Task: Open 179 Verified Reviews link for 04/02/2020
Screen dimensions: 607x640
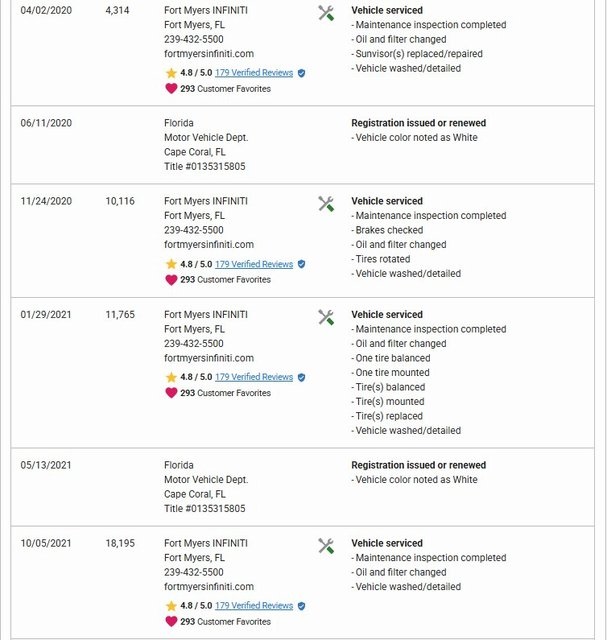Action: 254,73
